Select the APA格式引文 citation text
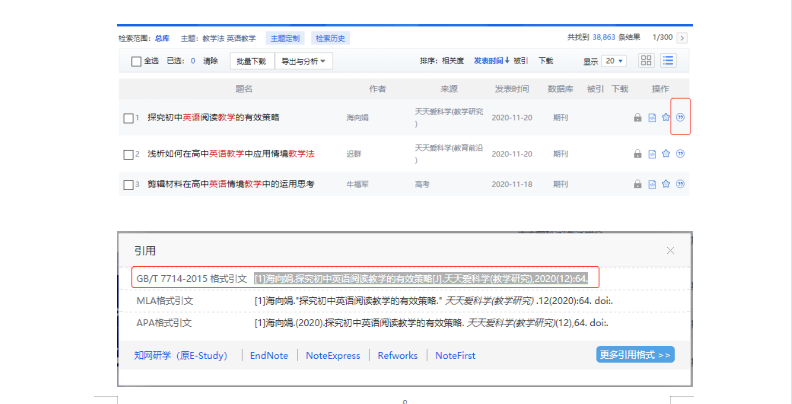 [431, 323]
